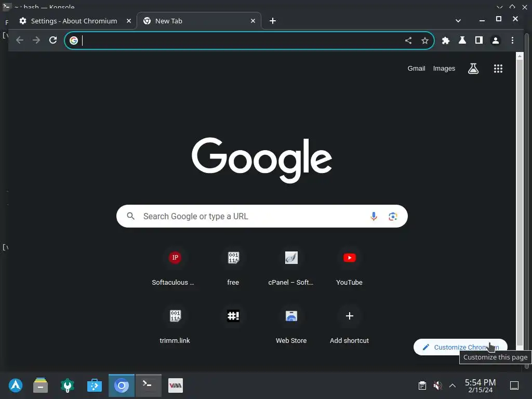
Task: Click the show desktop button
Action: click(514, 385)
